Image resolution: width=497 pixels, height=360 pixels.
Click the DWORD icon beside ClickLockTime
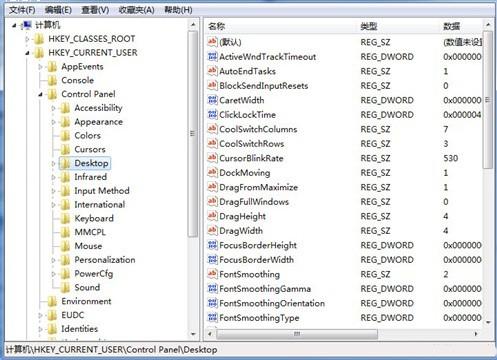click(x=212, y=114)
